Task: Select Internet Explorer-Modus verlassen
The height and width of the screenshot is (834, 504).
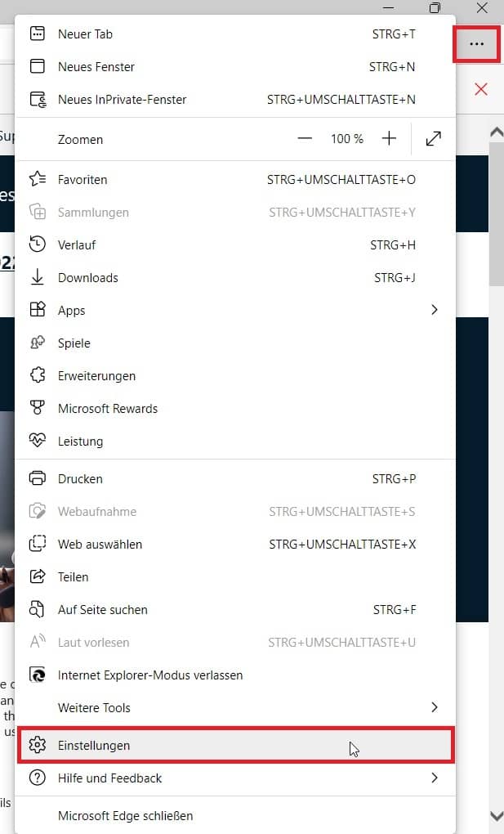Action: click(150, 675)
